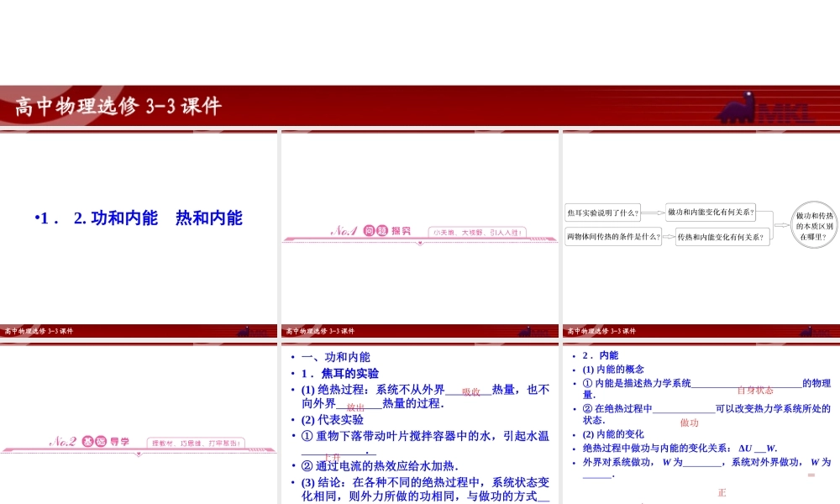Expand the 焦耳实验说明了什么 question box
This screenshot has width=840, height=504.
[603, 213]
